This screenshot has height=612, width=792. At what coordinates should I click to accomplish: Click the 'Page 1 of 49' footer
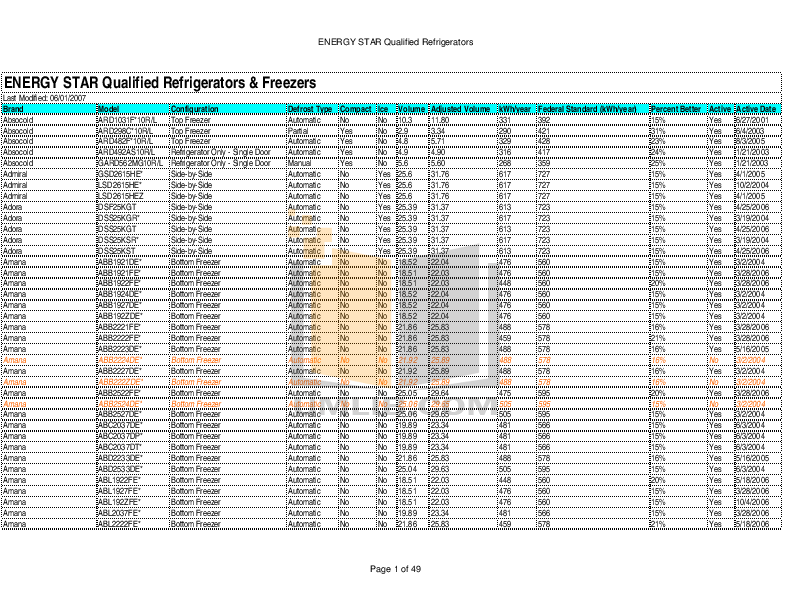coord(395,569)
